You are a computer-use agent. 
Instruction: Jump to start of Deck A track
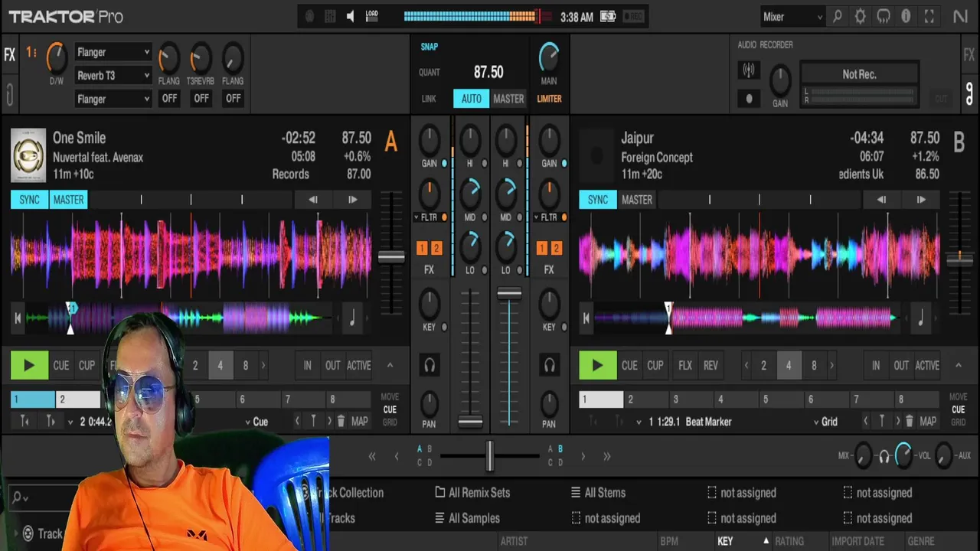pos(18,318)
